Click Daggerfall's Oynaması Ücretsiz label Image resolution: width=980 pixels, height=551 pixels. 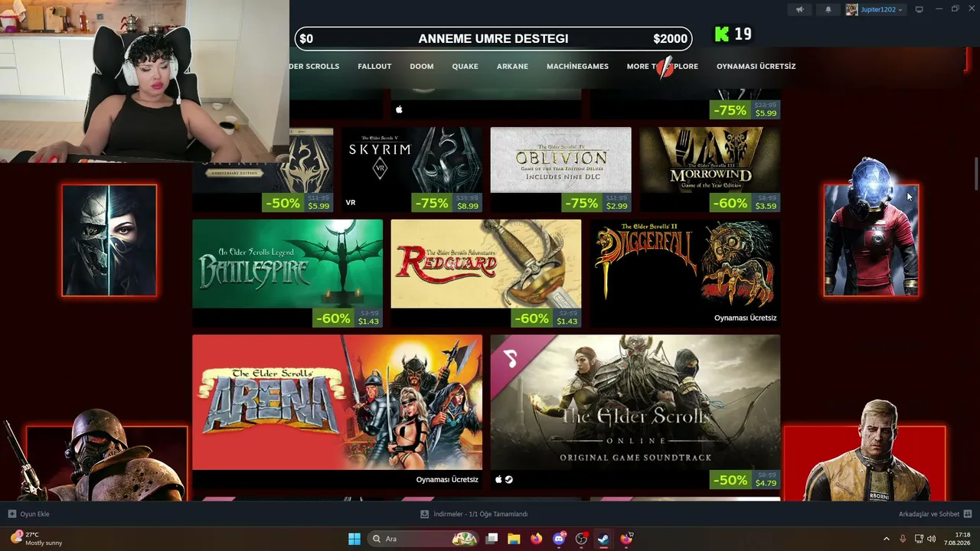(x=745, y=318)
